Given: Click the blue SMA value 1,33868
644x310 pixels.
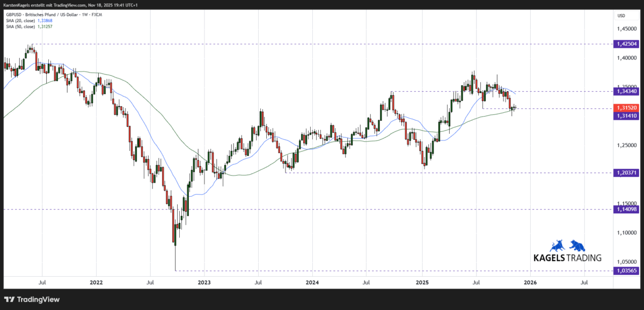Looking at the screenshot, I should click(46, 20).
